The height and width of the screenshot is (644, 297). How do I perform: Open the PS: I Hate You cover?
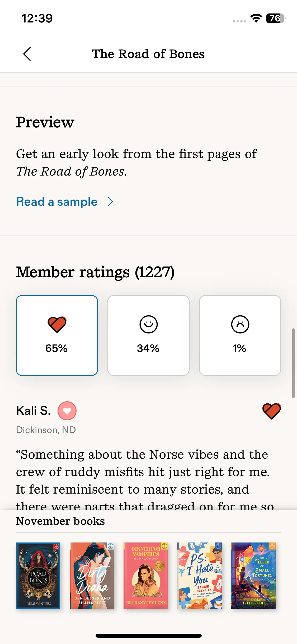click(200, 576)
